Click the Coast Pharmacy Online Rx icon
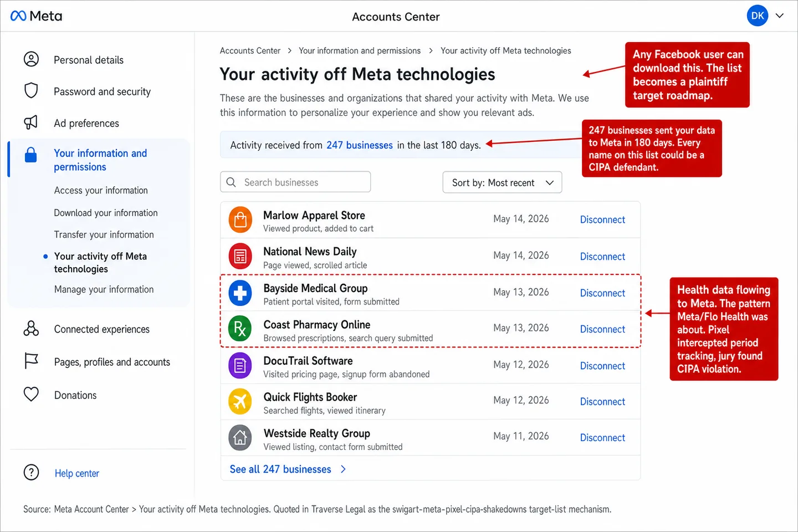798x532 pixels. [241, 329]
